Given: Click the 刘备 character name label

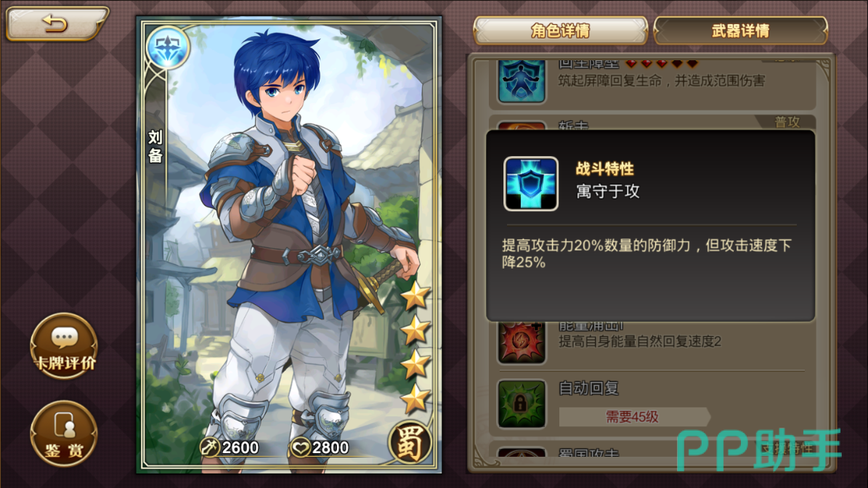Looking at the screenshot, I should [x=155, y=147].
